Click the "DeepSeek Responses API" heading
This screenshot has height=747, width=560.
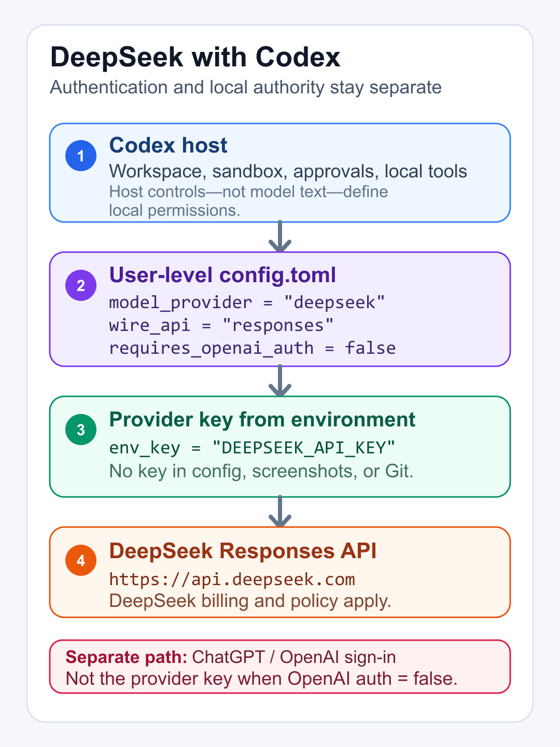pos(243,551)
